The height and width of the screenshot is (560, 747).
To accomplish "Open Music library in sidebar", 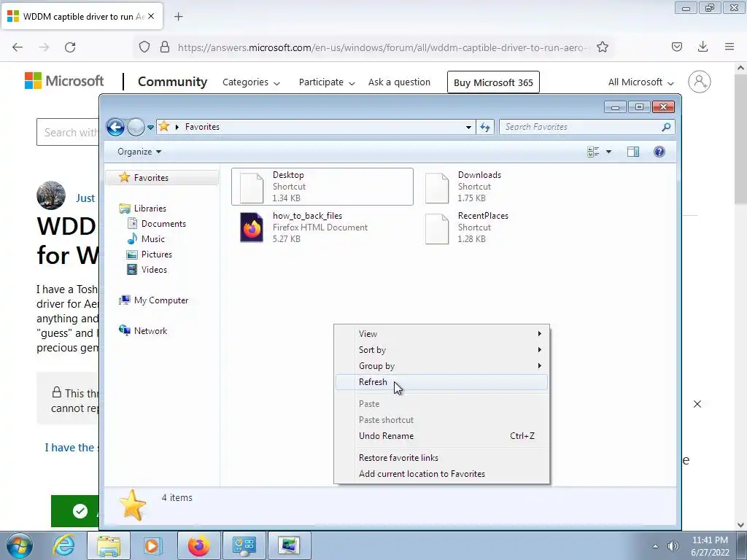I will 152,238.
